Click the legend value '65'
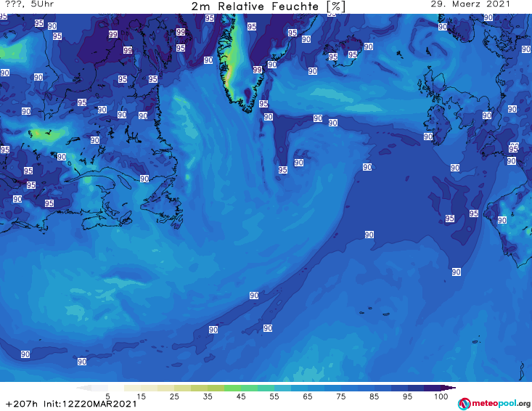532x411 pixels. point(308,396)
